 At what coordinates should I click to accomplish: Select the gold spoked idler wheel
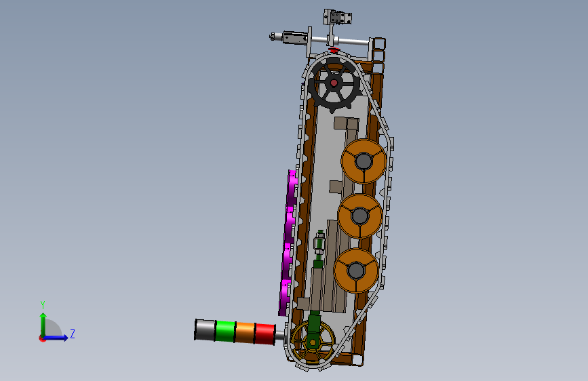(x=313, y=342)
